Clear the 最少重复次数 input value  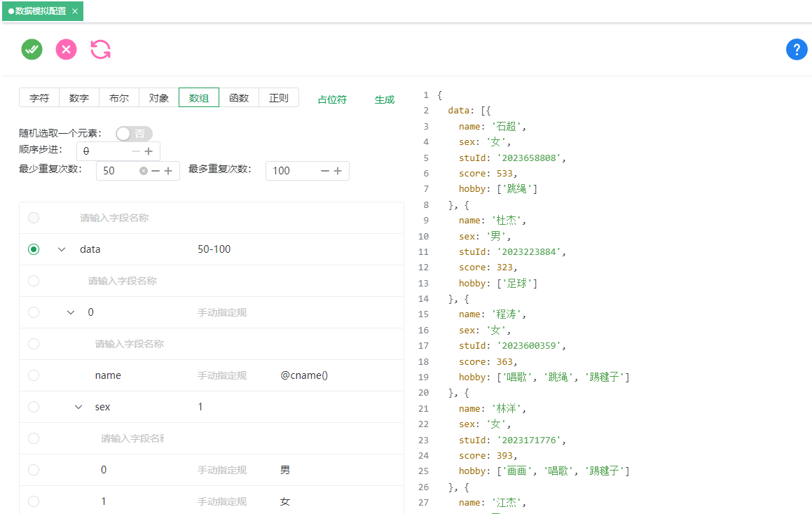144,171
